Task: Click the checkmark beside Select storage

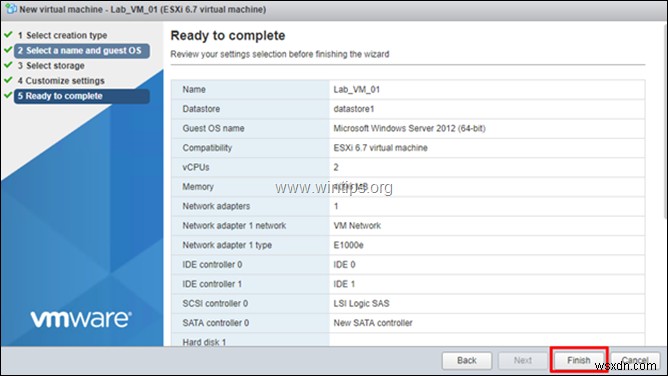Action: point(8,65)
